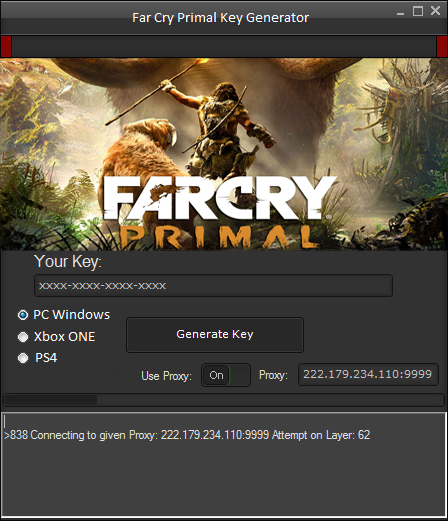
Task: Click the Your Key label
Action: point(68,261)
